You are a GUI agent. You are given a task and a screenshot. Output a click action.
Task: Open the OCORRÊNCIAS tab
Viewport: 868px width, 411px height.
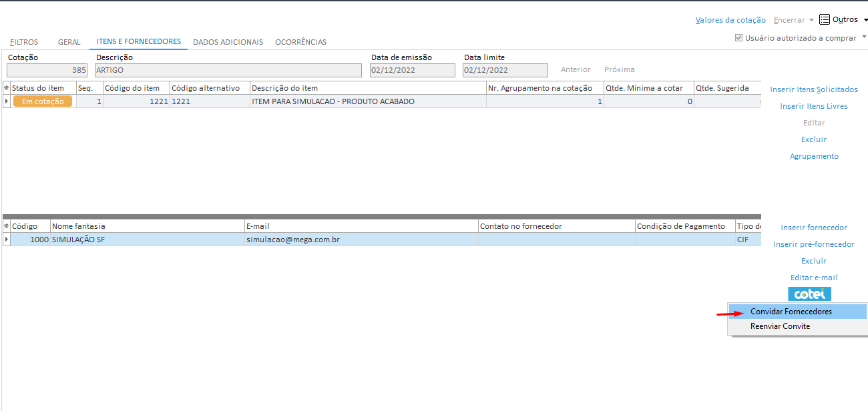click(x=300, y=42)
